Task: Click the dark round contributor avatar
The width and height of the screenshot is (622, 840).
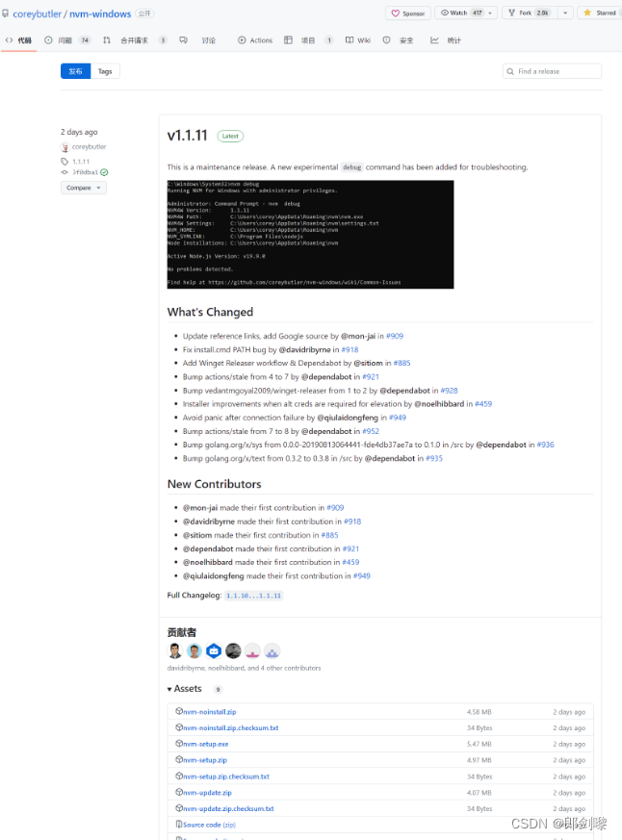Action: click(x=233, y=650)
